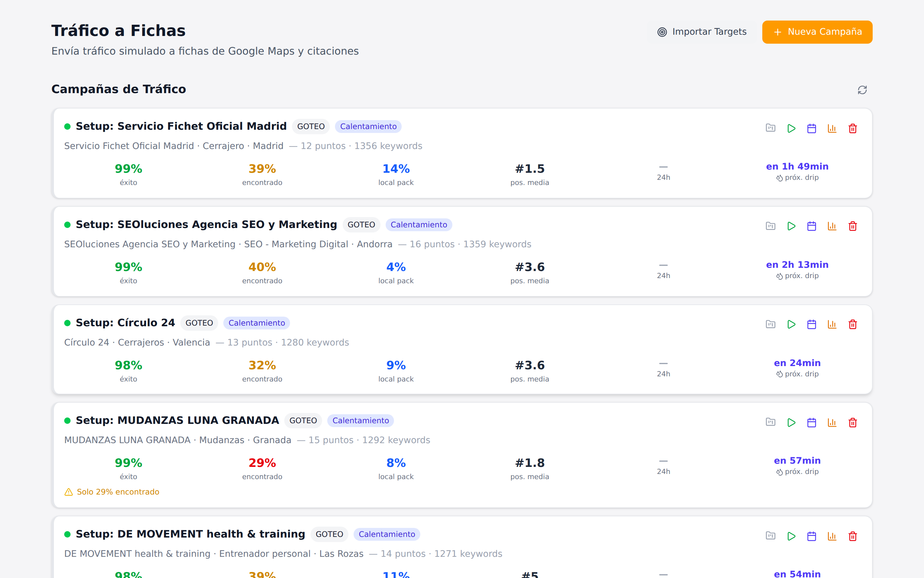Click the Calentamiento badge on Círculo 24
This screenshot has width=924, height=578.
click(257, 323)
